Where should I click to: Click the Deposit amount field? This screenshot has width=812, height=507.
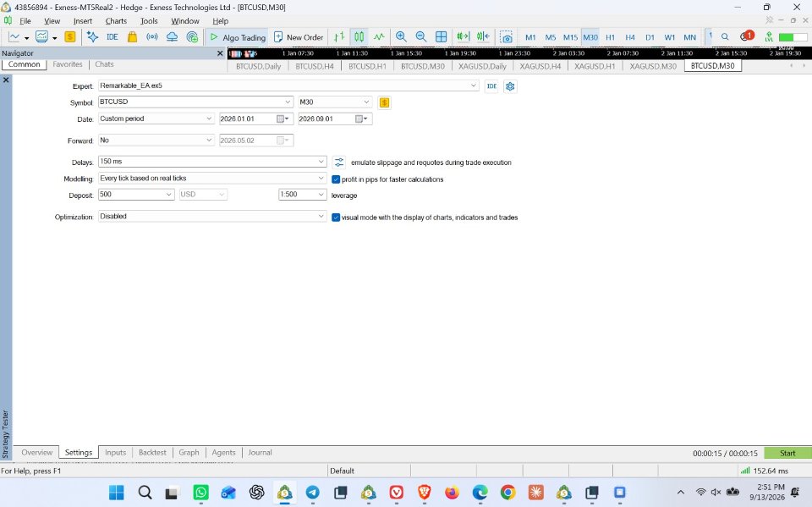pyautogui.click(x=136, y=195)
